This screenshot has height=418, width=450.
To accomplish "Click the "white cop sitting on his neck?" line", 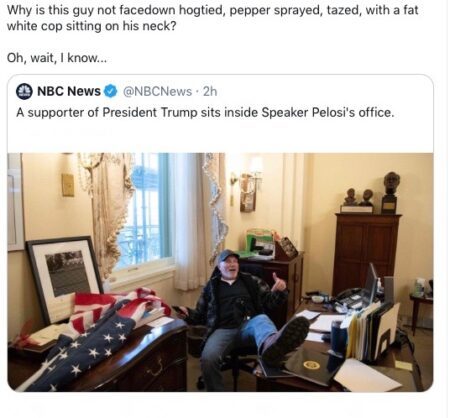I will click(91, 26).
